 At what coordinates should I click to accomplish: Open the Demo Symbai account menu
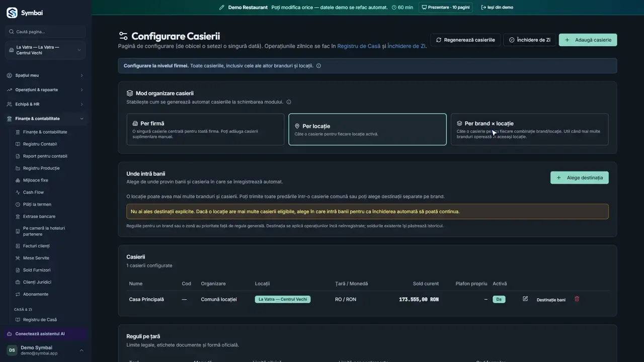45,350
